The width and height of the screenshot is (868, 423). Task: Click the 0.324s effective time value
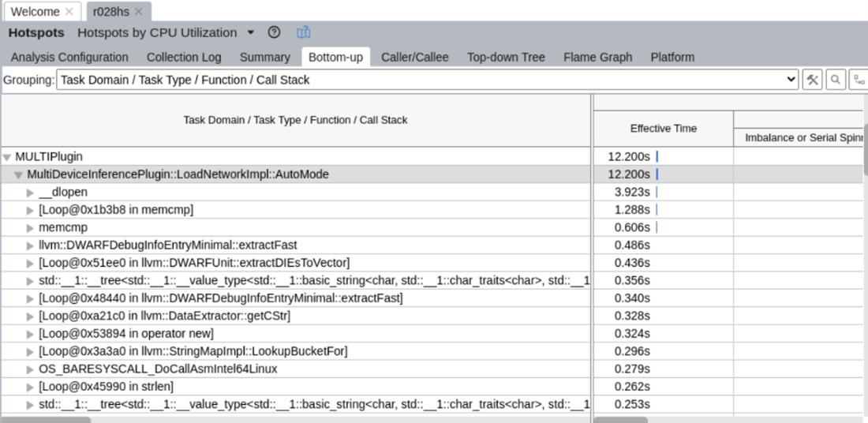[632, 334]
